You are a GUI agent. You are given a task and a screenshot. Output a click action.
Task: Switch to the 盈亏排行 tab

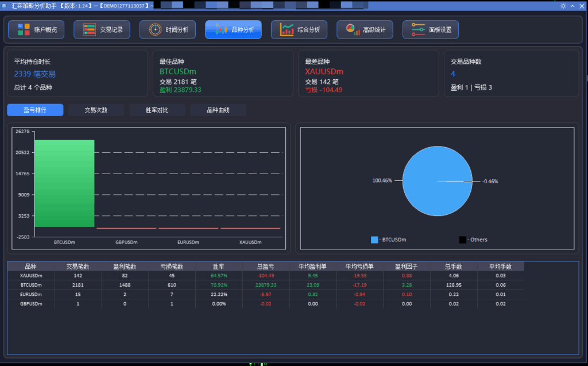(35, 110)
